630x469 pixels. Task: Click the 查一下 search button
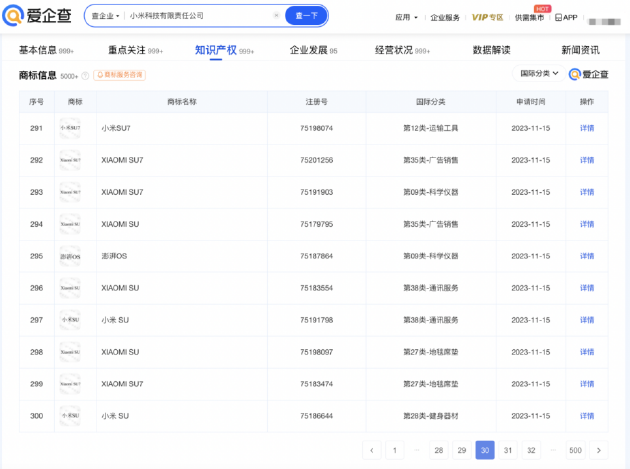click(x=306, y=16)
